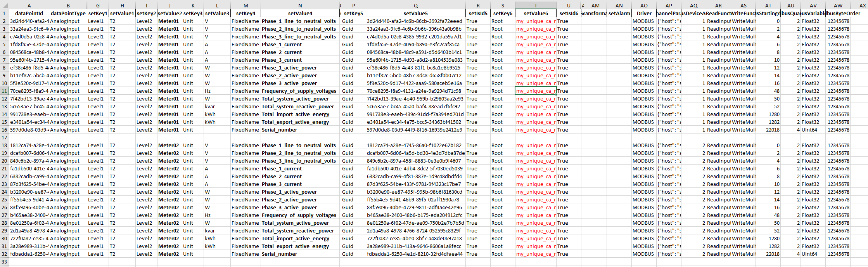Select the "Root" cell in row 24
The height and width of the screenshot is (267, 868).
point(503,192)
